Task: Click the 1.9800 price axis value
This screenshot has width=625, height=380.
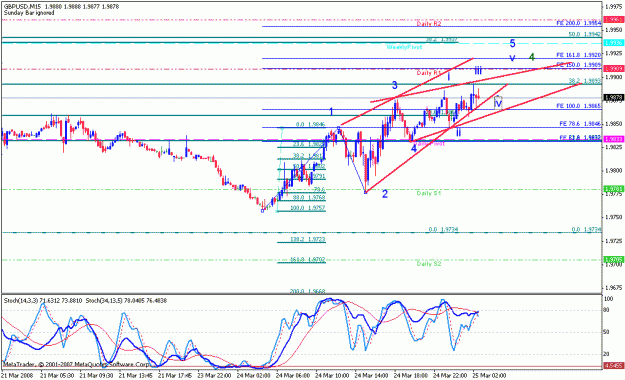Action: 613,170
